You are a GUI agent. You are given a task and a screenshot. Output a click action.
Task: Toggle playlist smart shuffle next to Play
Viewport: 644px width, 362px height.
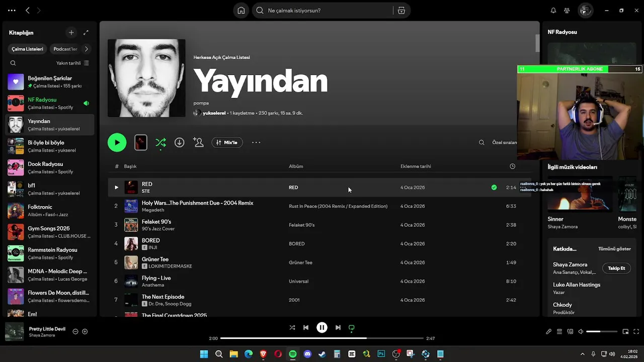pos(160,143)
